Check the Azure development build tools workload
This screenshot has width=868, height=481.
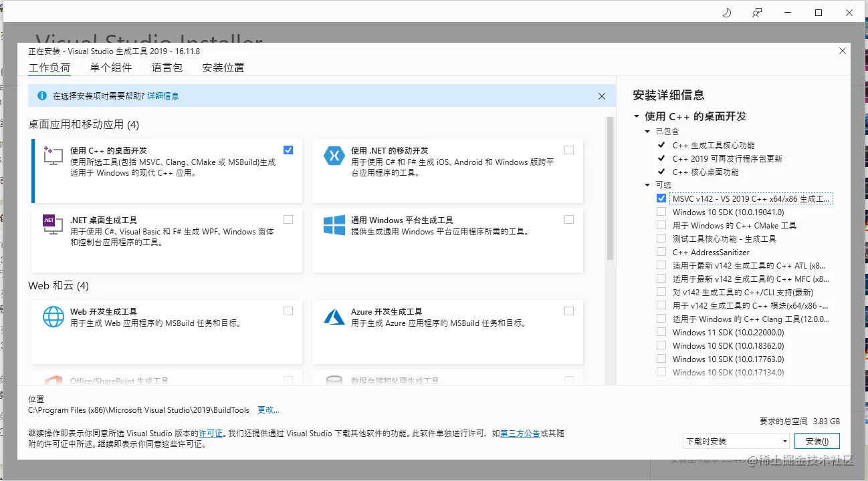(569, 311)
